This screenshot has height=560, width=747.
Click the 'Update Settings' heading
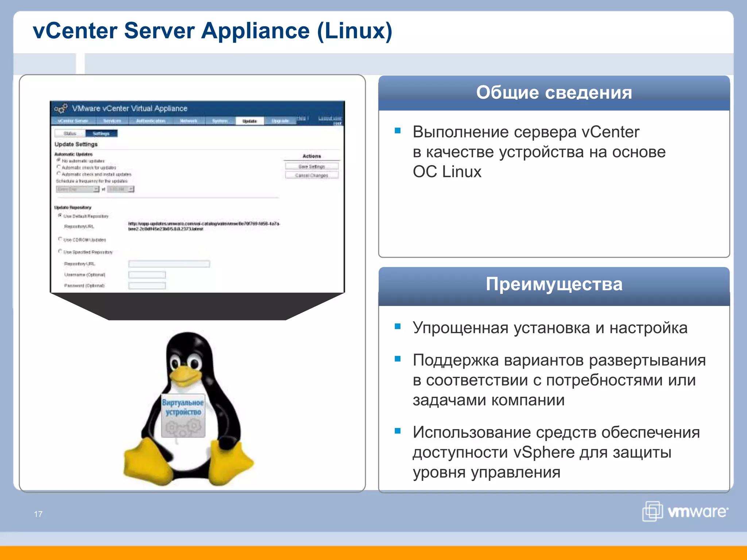[x=76, y=144]
